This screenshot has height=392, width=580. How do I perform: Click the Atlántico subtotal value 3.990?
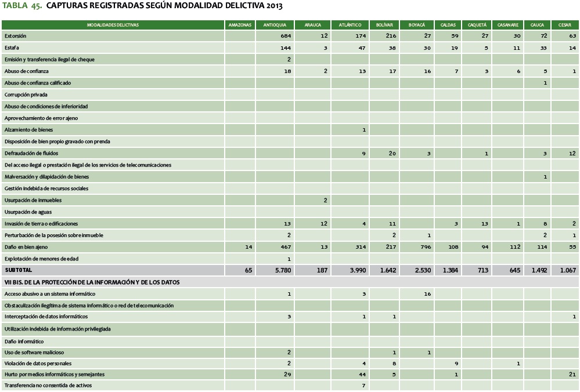coord(356,270)
